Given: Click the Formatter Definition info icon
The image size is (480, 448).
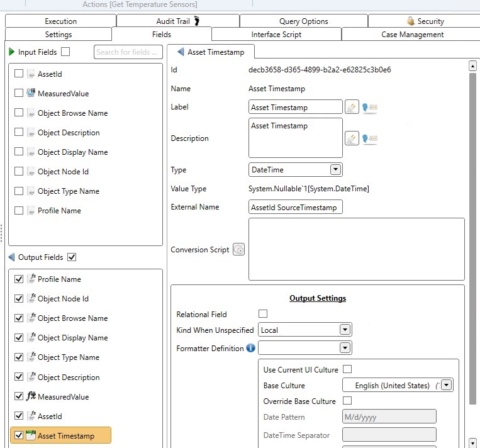Looking at the screenshot, I should coord(250,348).
